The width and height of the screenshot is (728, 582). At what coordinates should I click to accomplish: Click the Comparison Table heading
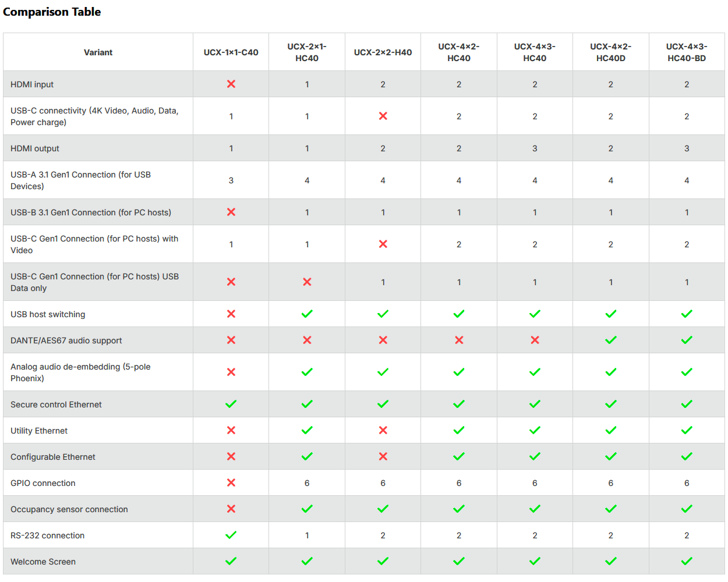click(x=52, y=12)
